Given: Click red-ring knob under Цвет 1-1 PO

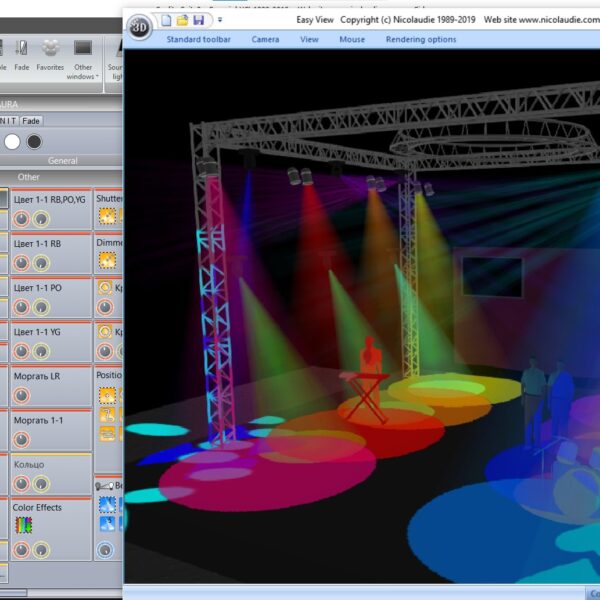Looking at the screenshot, I should point(21,307).
